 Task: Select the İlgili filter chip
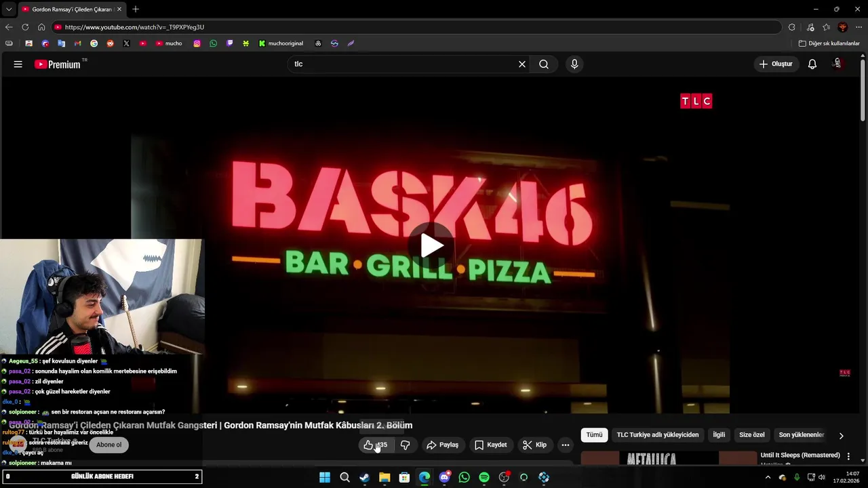pos(719,434)
